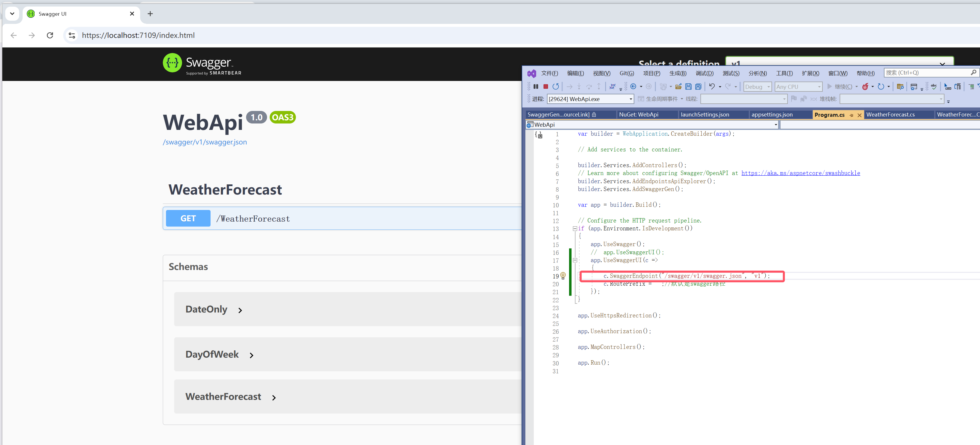980x445 pixels.
Task: Expand the DateOnly schema
Action: tap(240, 310)
